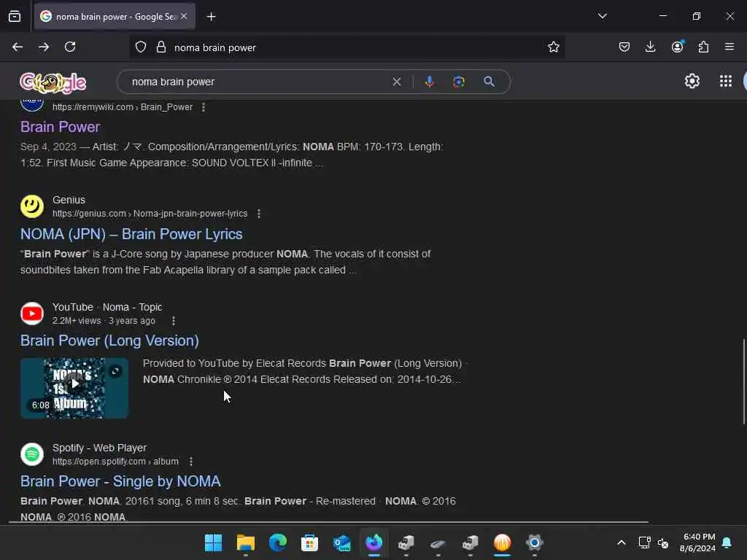The width and height of the screenshot is (747, 560).
Task: Open more options for Genius result
Action: (259, 214)
